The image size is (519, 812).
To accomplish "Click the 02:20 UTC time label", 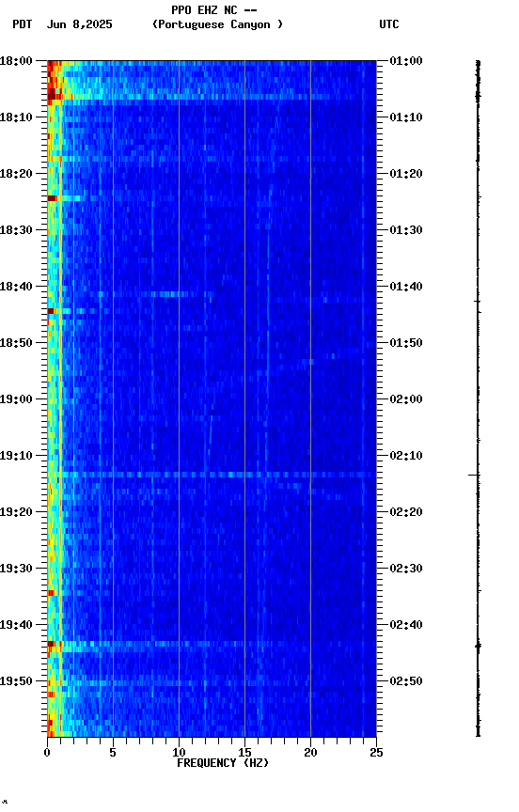I will (x=406, y=512).
